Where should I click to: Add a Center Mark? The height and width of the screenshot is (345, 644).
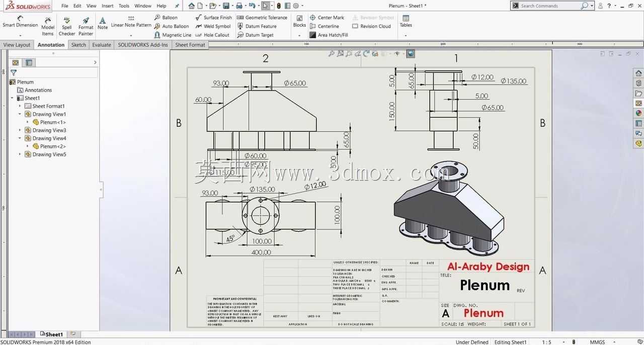click(x=327, y=18)
